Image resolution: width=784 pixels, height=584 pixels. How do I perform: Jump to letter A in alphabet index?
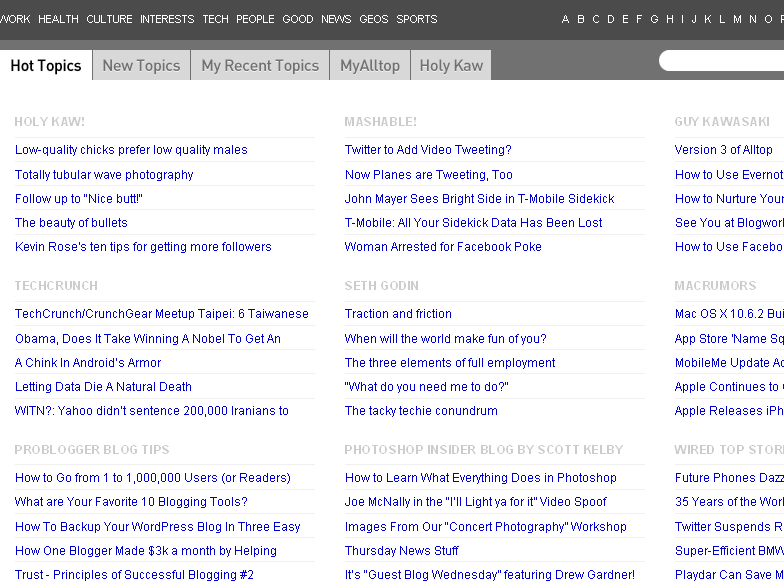(x=565, y=19)
